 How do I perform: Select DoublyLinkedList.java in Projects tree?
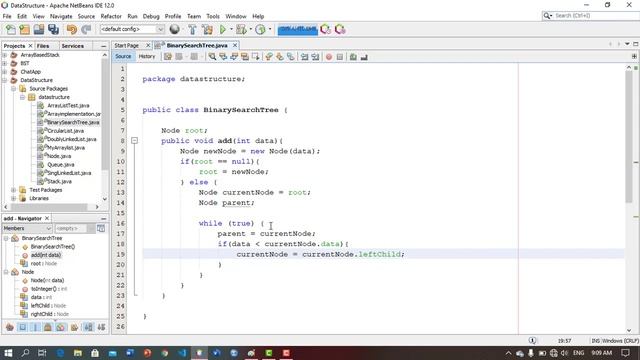click(x=71, y=139)
